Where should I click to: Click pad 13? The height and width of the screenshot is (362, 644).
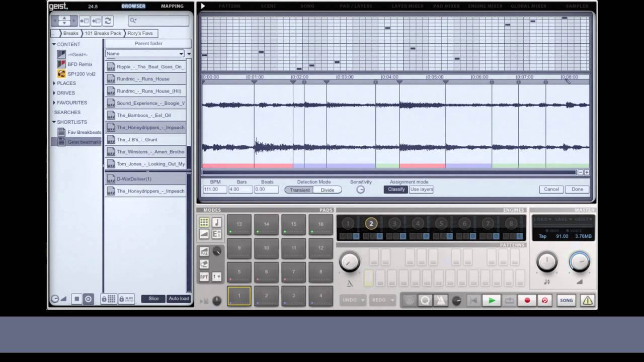pyautogui.click(x=239, y=224)
